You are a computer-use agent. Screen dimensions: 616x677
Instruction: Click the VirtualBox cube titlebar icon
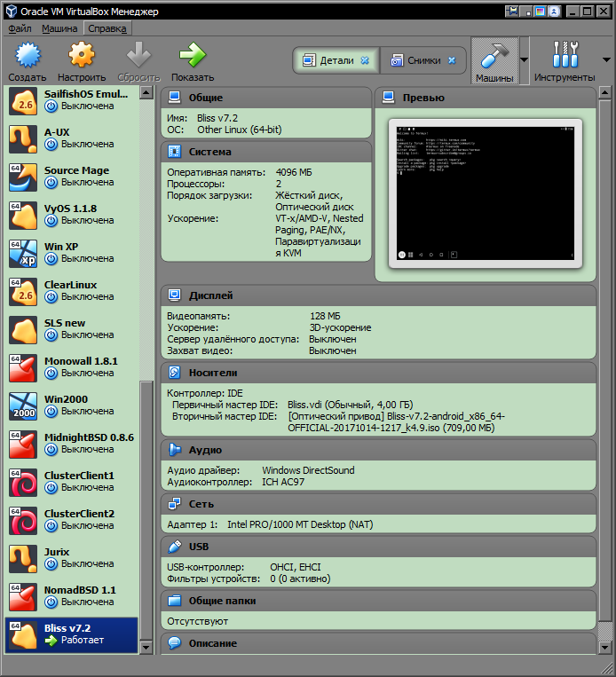click(x=12, y=11)
